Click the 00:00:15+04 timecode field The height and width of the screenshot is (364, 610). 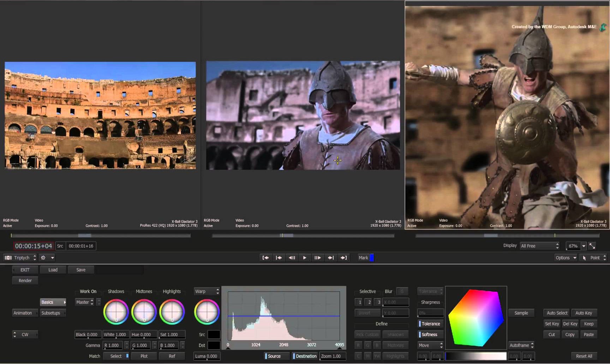coord(34,246)
